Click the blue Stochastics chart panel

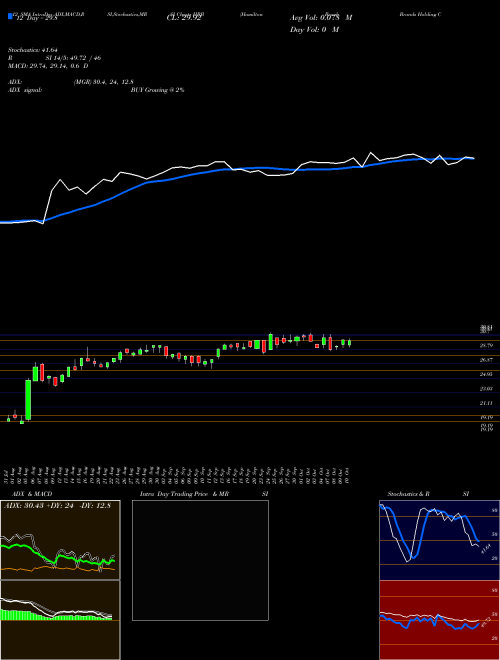coord(439,540)
